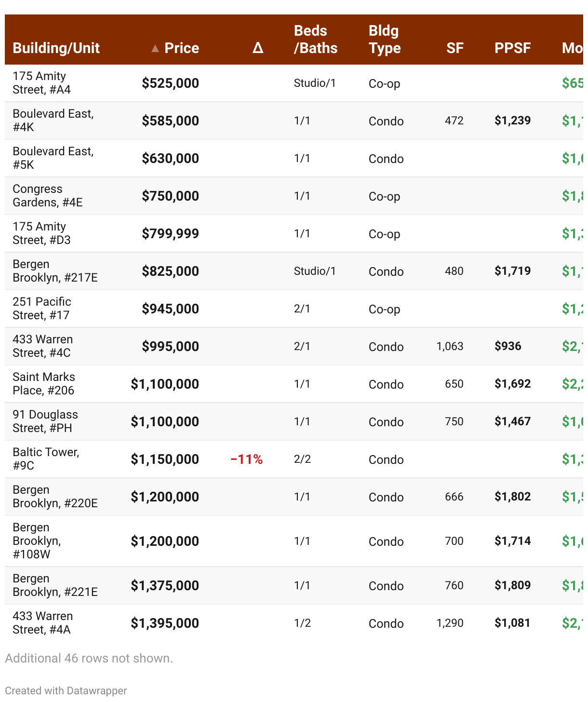Select the 175 Amity Street, #A4 row
588x702 pixels.
41,83
